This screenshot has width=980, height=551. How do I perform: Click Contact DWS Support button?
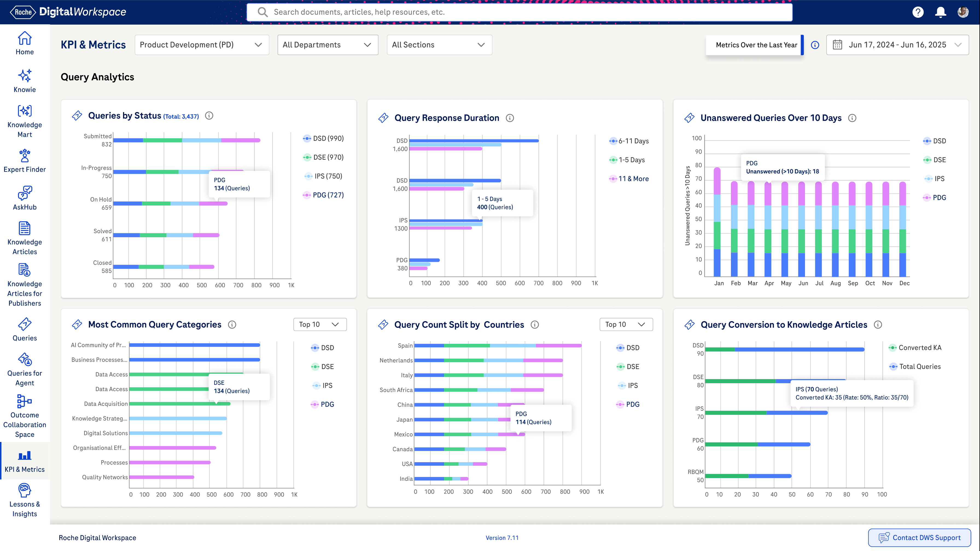[x=919, y=537]
